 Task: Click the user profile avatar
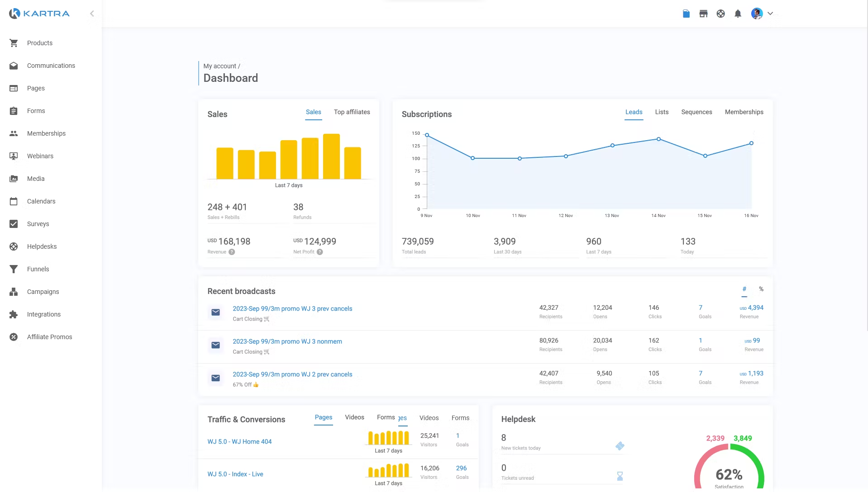click(757, 14)
